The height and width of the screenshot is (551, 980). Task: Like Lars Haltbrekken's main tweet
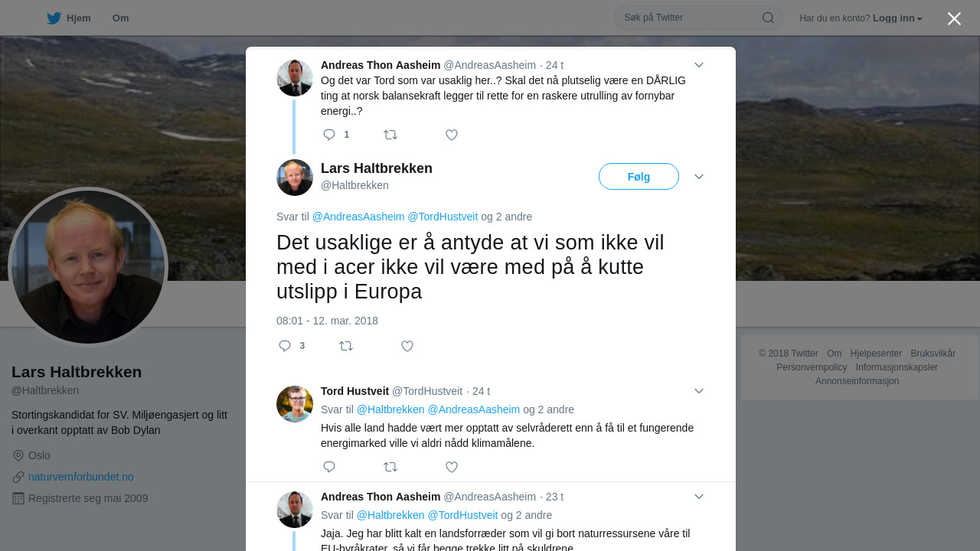click(407, 346)
